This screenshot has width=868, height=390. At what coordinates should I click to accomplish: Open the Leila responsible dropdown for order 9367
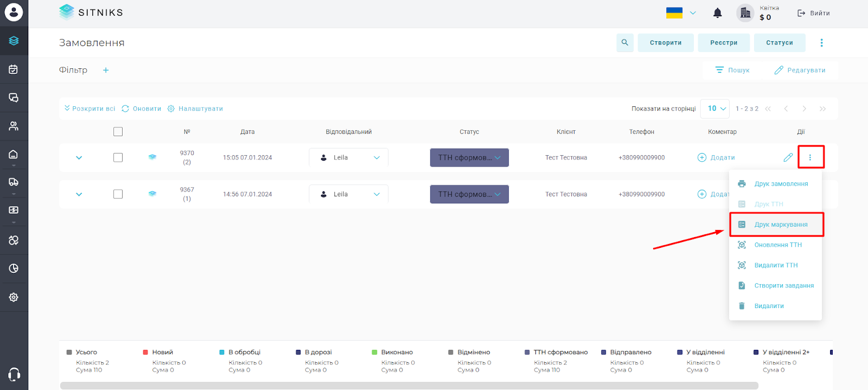click(348, 194)
